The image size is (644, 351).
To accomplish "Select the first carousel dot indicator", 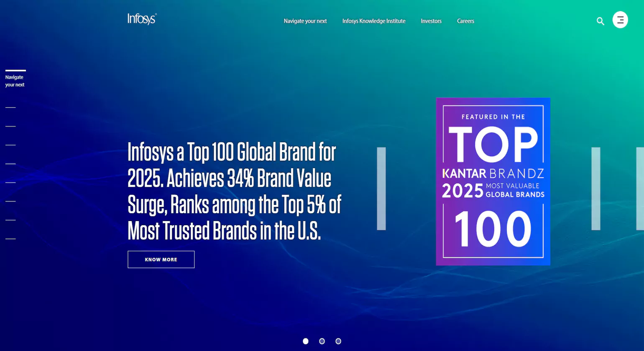I will click(306, 341).
